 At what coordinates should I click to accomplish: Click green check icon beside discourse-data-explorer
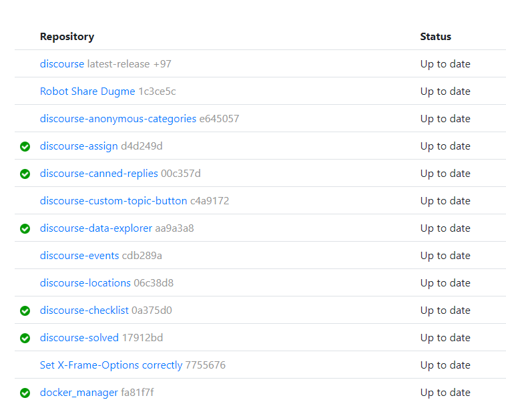[x=25, y=228]
